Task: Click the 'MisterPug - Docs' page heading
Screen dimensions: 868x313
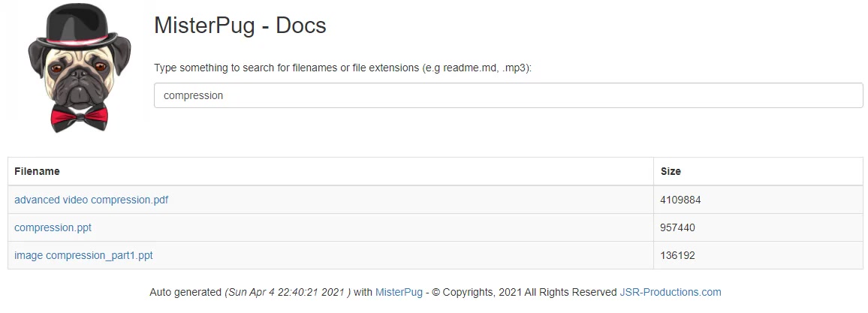Action: click(240, 25)
